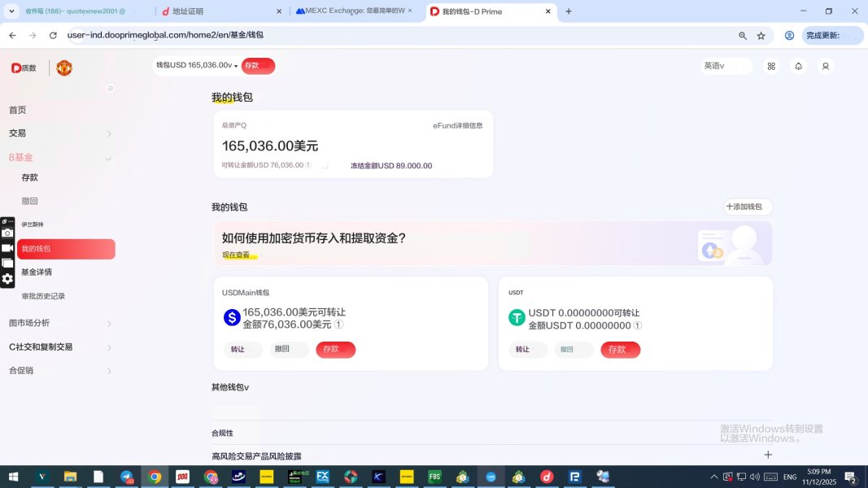Close the 我的钱包-D Prime tab

coord(548,11)
